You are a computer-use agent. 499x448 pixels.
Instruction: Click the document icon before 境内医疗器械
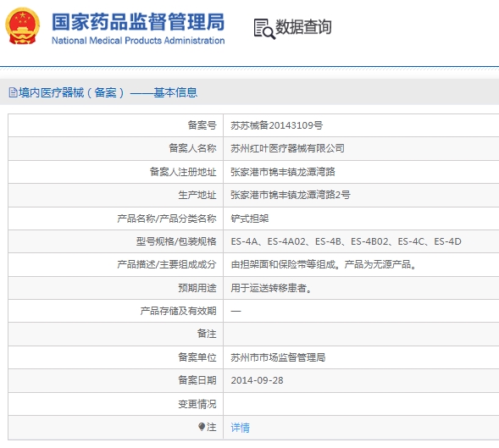[13, 92]
